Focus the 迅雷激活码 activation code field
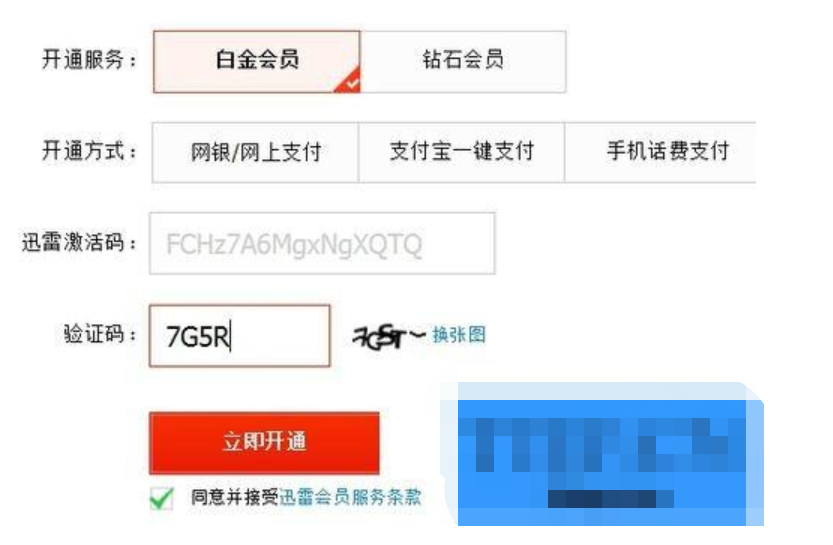This screenshot has height=545, width=833. pyautogui.click(x=322, y=244)
